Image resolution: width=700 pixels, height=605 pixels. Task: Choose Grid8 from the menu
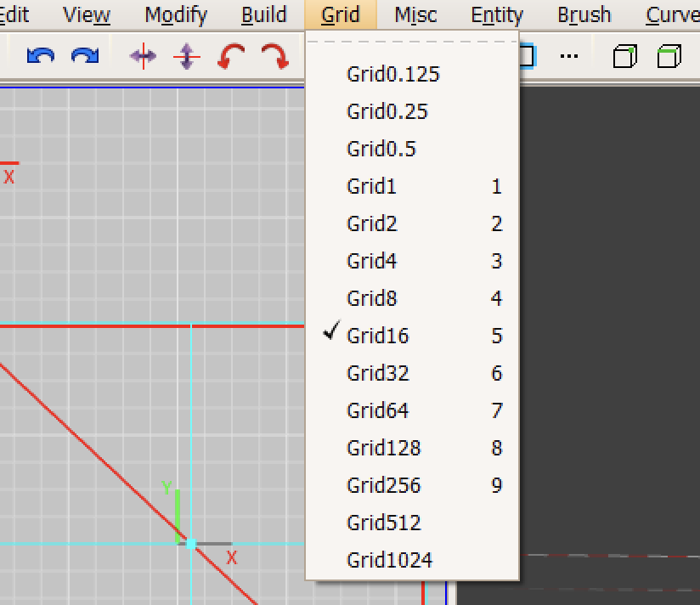pos(412,299)
